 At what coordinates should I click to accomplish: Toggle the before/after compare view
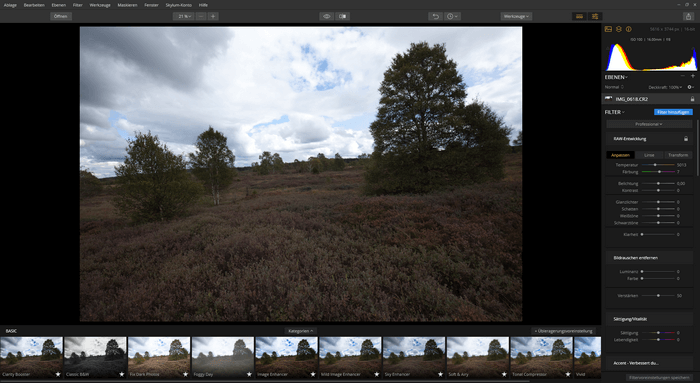click(342, 17)
